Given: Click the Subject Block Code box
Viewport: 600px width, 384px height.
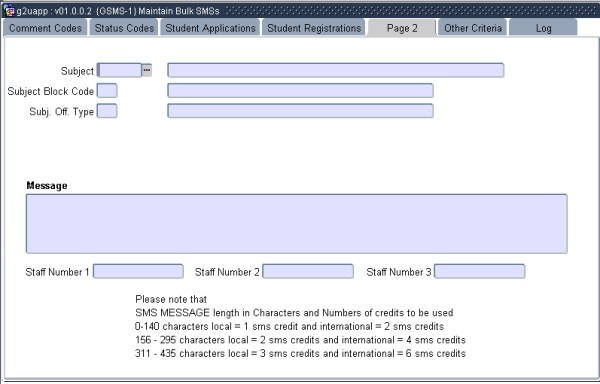Looking at the screenshot, I should click(x=107, y=91).
